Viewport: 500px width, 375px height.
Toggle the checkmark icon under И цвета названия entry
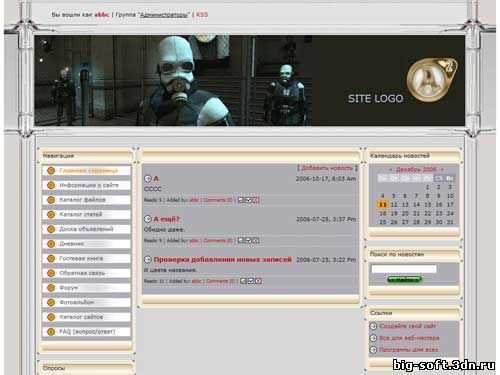click(x=251, y=281)
